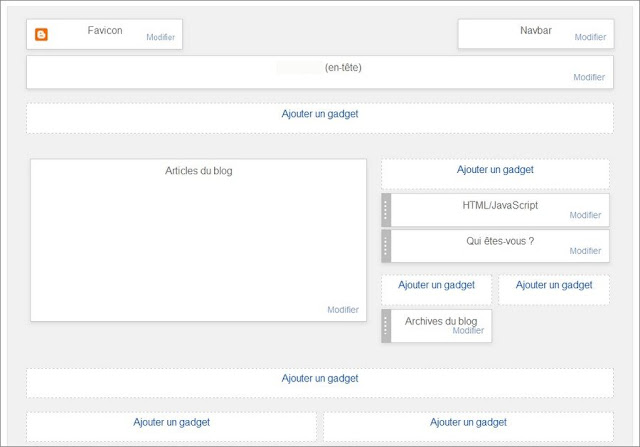Edit the Qui êtes-vous gadget
The width and height of the screenshot is (640, 447).
click(585, 251)
